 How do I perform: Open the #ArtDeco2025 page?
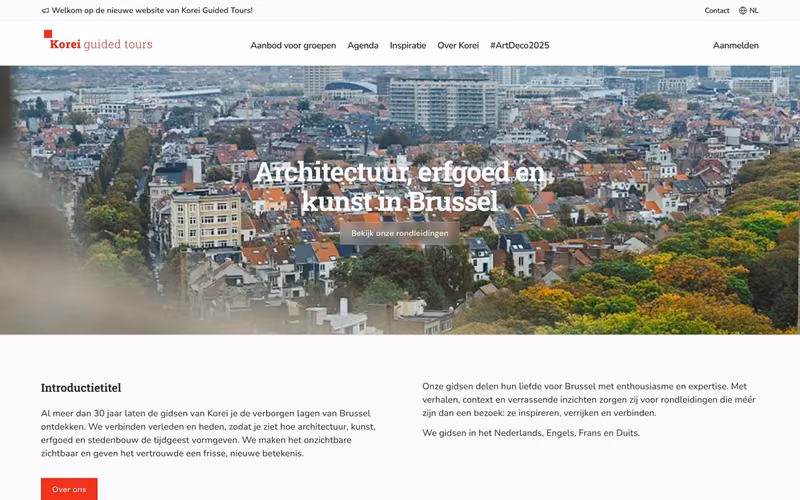(519, 45)
